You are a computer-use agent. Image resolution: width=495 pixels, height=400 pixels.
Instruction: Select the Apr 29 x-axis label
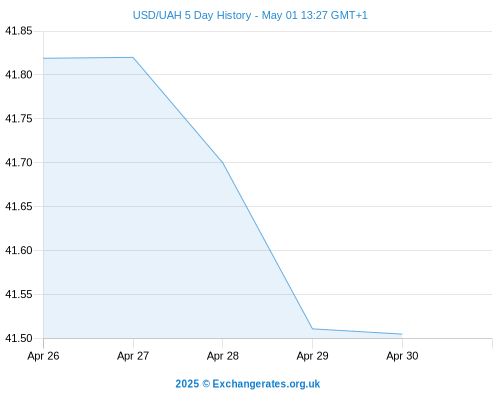pyautogui.click(x=312, y=356)
